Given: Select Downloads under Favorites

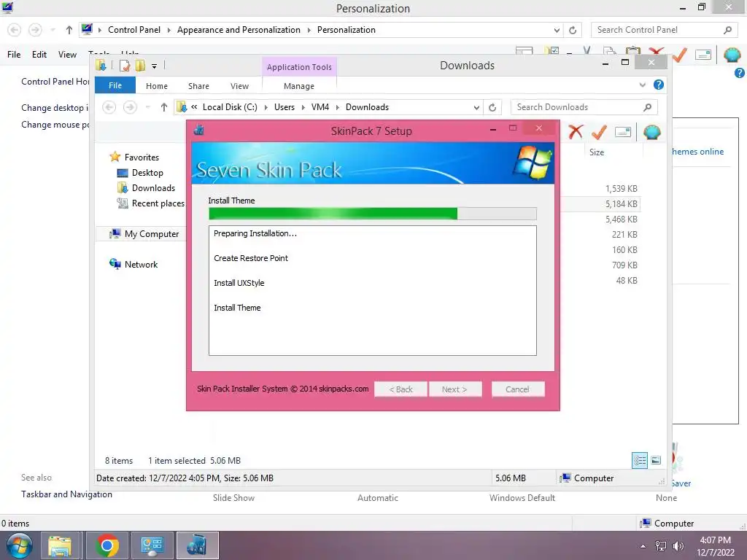Looking at the screenshot, I should coord(153,188).
